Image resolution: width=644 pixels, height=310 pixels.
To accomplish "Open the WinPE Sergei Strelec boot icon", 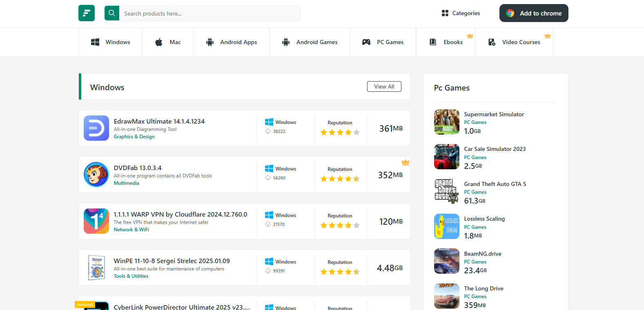I will pos(96,268).
